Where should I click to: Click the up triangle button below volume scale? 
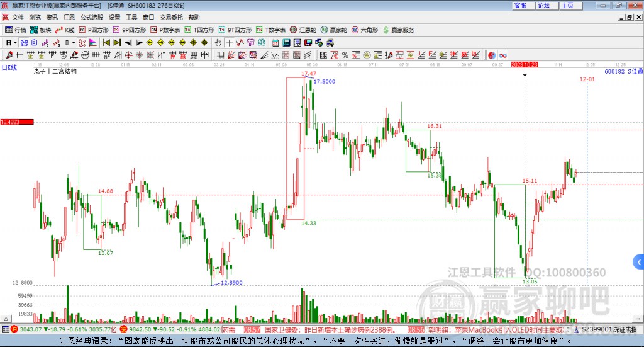pos(6,319)
